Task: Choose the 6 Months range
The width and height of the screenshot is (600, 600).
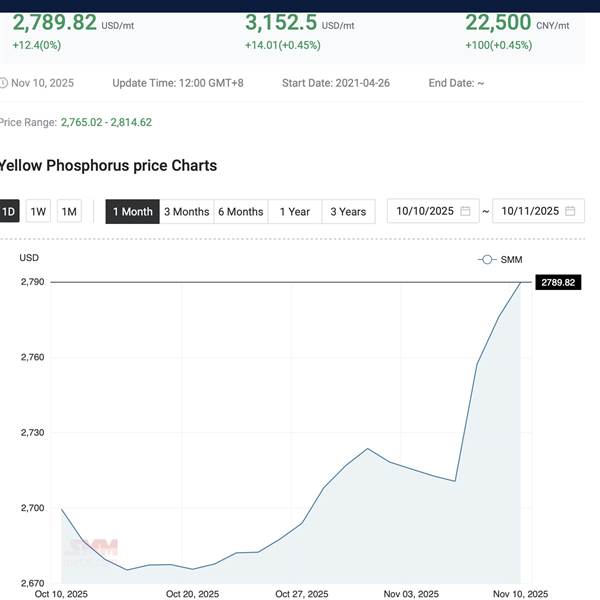Action: [x=240, y=211]
